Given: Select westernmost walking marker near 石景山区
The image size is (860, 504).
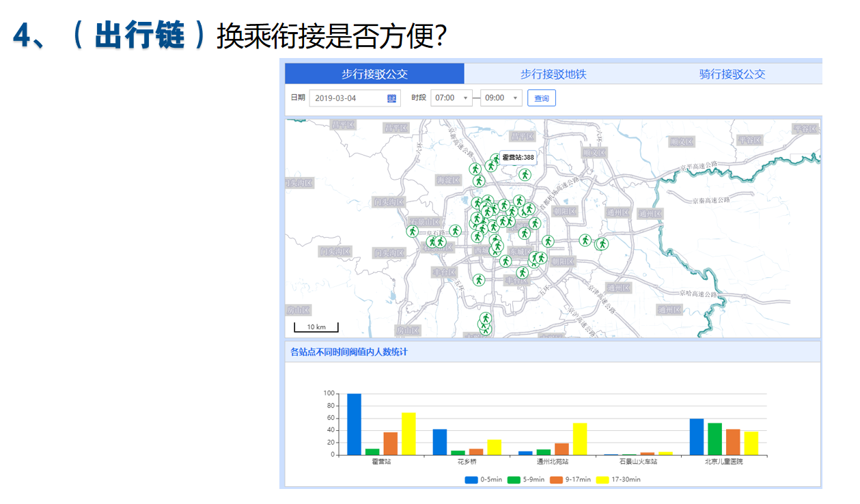Looking at the screenshot, I should [413, 232].
